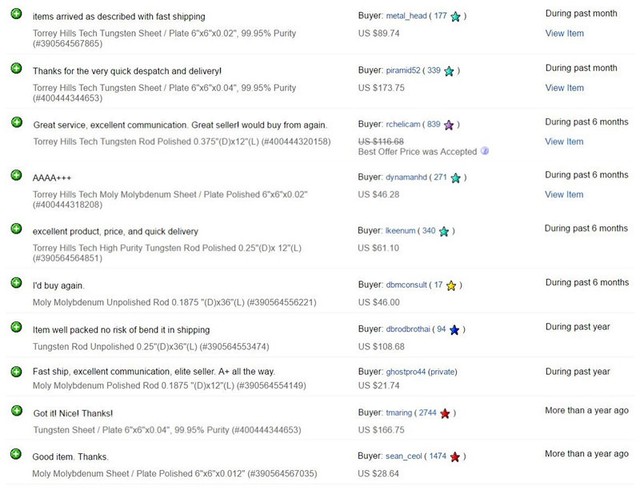The width and height of the screenshot is (640, 490).
Task: Open buyer profile ghostpro44
Action: click(x=406, y=372)
